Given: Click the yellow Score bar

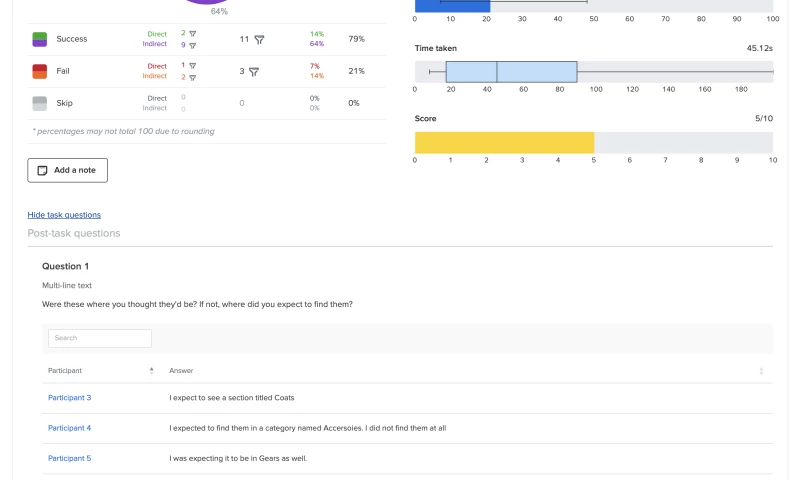Looking at the screenshot, I should 504,143.
